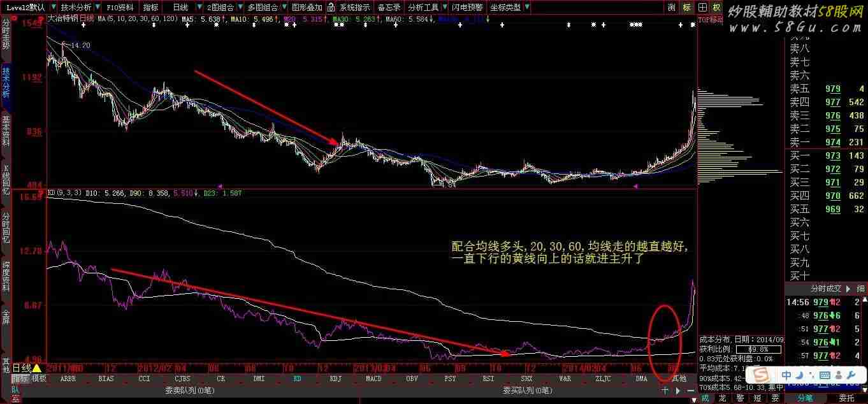Click the 测 measure icon at top right
The image size is (868, 404).
(x=672, y=8)
